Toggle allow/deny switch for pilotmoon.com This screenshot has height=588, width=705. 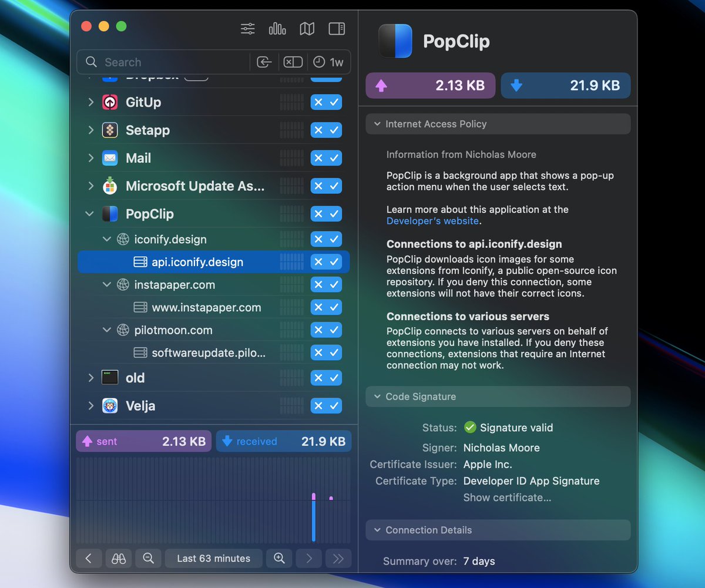(x=326, y=330)
